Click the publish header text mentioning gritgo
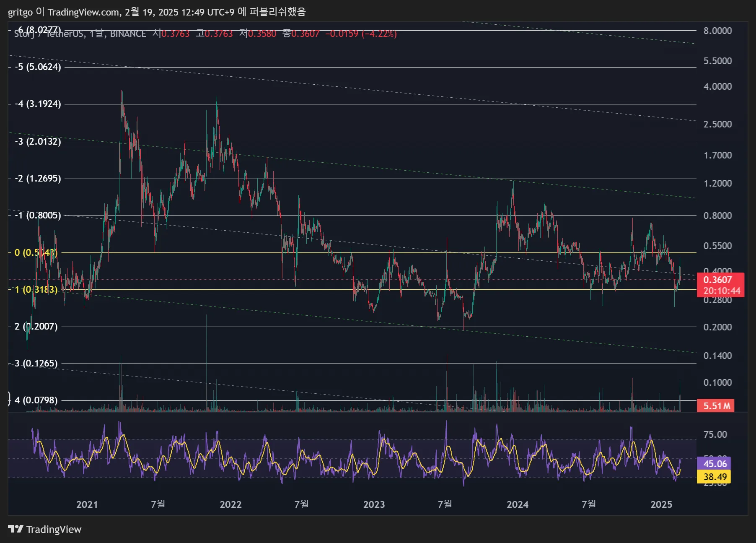The image size is (756, 543). pos(157,12)
